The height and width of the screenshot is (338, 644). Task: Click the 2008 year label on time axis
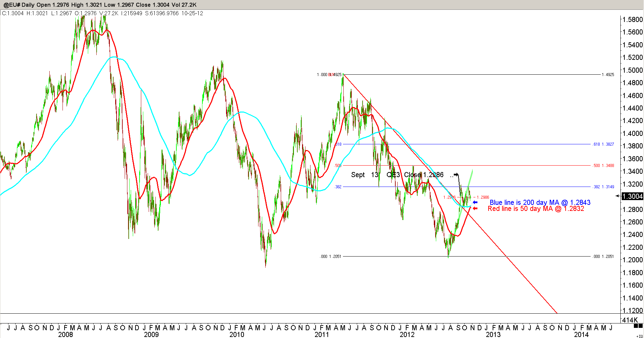click(66, 334)
